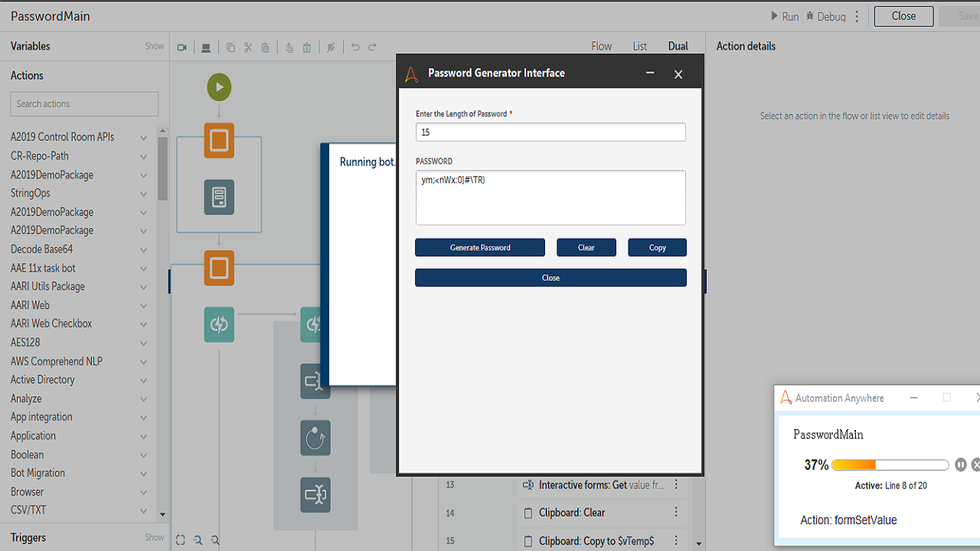Select the first orange step node
The image size is (980, 551).
219,141
